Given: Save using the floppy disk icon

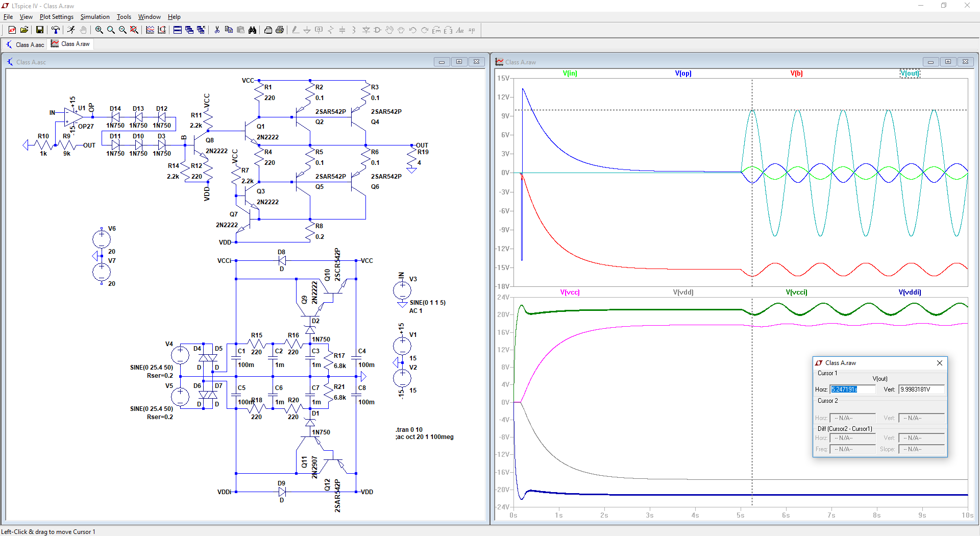Looking at the screenshot, I should 39,30.
